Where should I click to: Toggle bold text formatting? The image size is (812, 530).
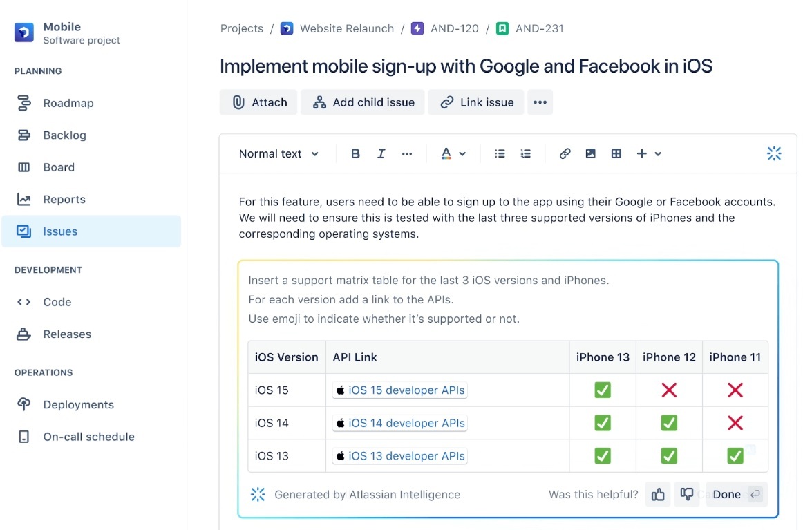[x=355, y=153]
